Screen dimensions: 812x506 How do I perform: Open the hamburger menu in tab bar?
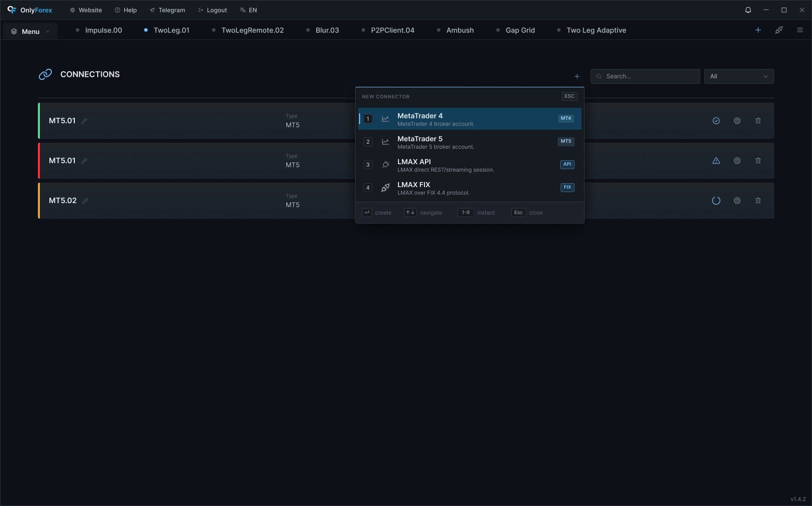[800, 30]
